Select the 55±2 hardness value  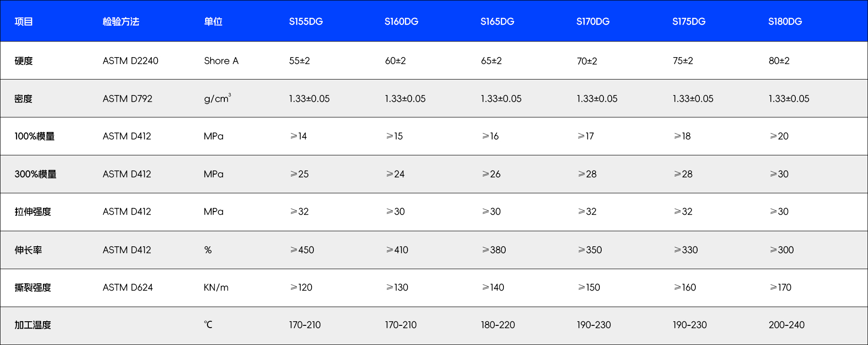[299, 61]
